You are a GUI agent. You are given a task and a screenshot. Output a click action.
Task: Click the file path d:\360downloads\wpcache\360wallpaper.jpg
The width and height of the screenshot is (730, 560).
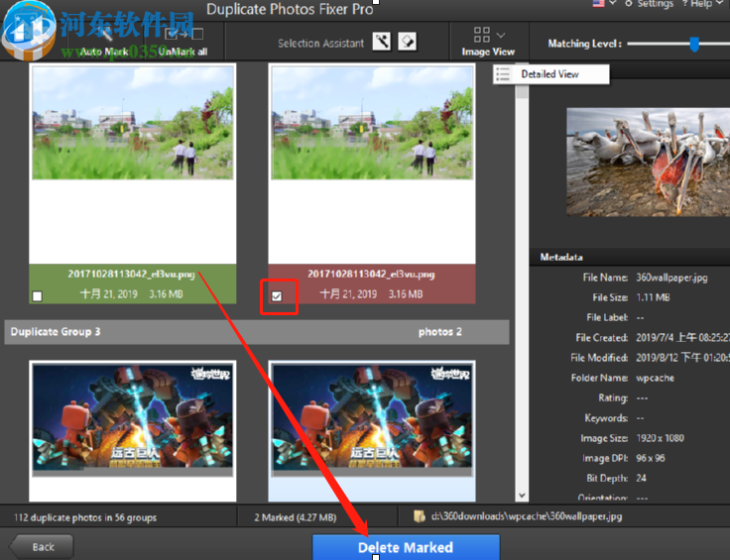pyautogui.click(x=527, y=516)
